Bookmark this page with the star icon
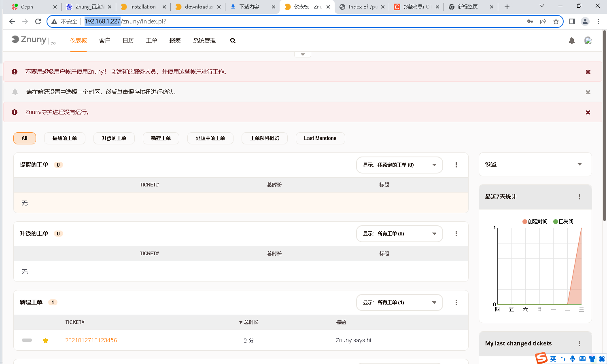Viewport: 607px width, 364px height. pos(556,21)
